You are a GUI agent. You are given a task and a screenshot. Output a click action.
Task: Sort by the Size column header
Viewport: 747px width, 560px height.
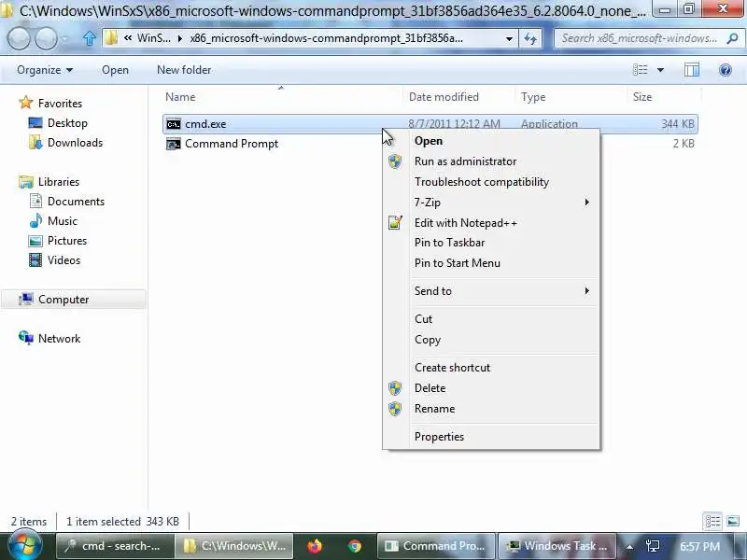coord(665,97)
